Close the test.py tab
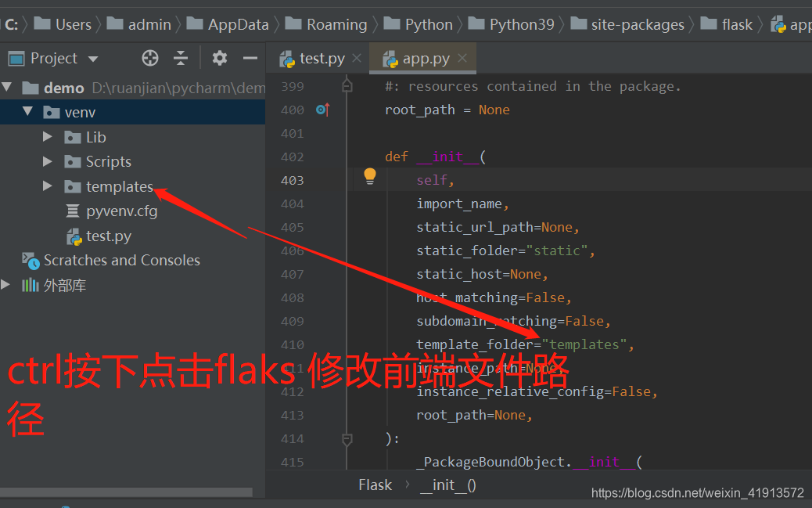The width and height of the screenshot is (812, 508). coord(357,58)
